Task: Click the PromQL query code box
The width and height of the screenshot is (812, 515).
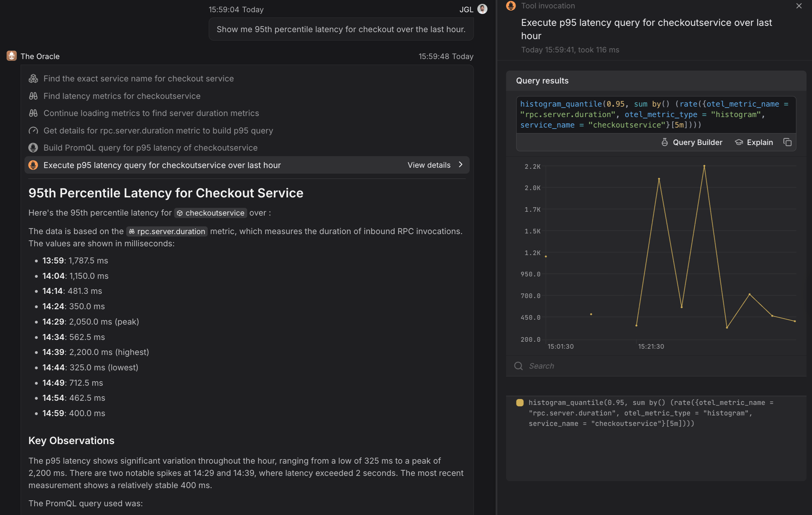Action: point(656,115)
